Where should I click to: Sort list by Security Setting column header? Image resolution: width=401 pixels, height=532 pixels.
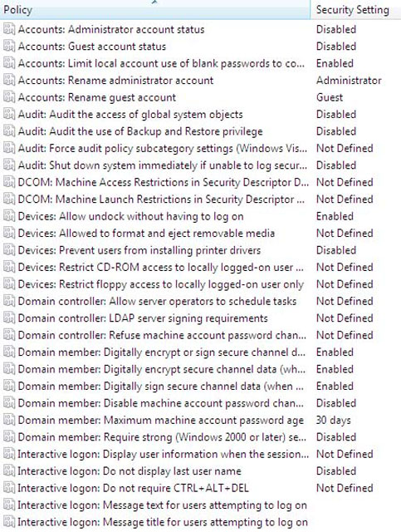coord(355,10)
